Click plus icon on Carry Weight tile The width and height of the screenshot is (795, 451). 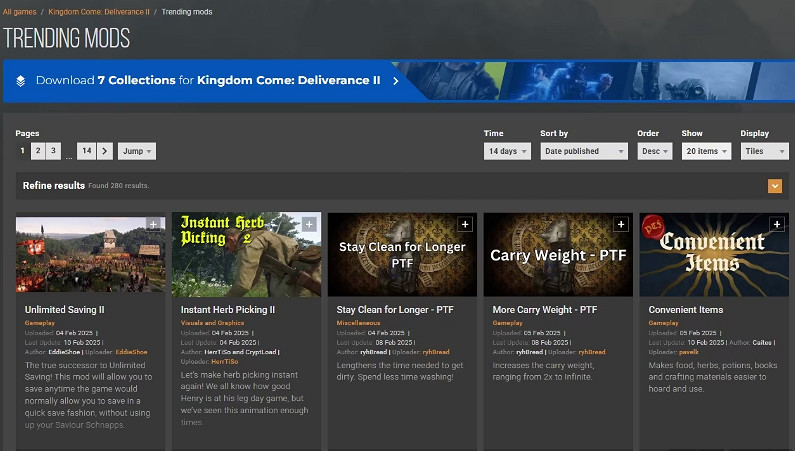(x=621, y=225)
